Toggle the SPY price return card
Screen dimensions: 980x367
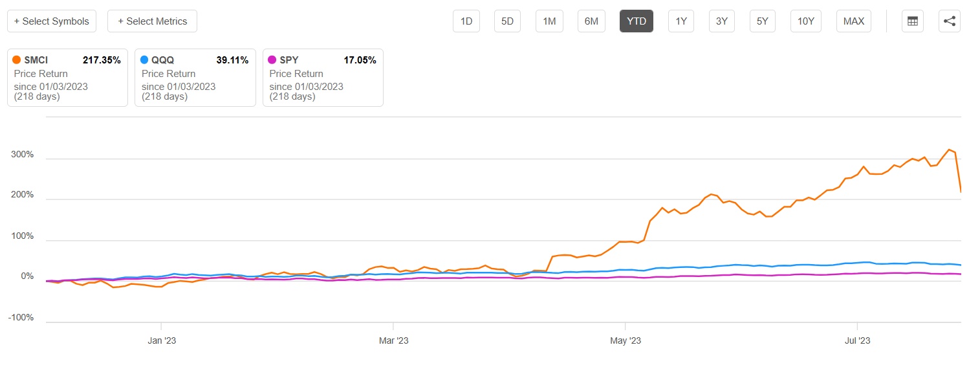(x=323, y=78)
